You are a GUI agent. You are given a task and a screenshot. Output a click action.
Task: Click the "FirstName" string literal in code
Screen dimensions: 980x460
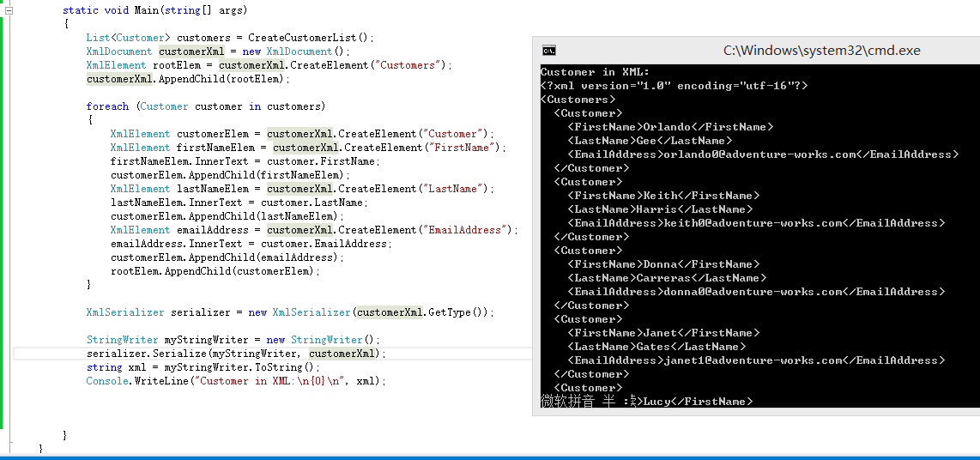pos(462,148)
